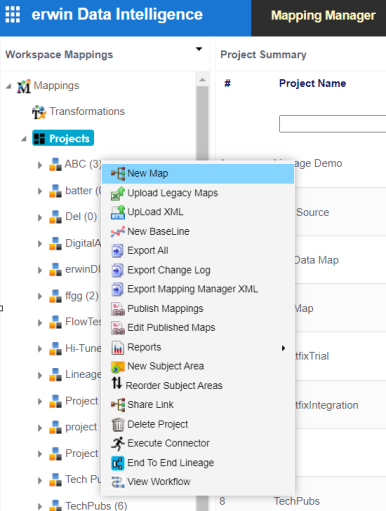Click the Project Name filter input field
Viewport: 386px width, 511px height.
coord(332,124)
